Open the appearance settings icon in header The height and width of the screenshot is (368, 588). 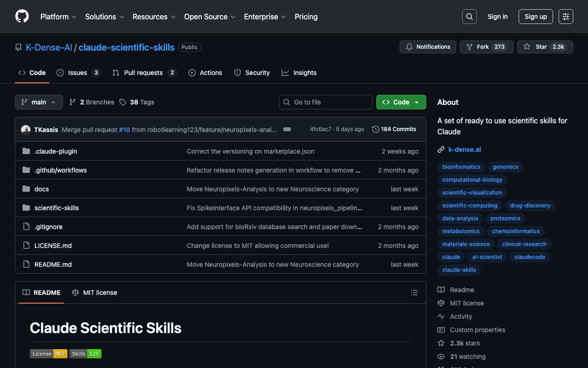point(565,17)
